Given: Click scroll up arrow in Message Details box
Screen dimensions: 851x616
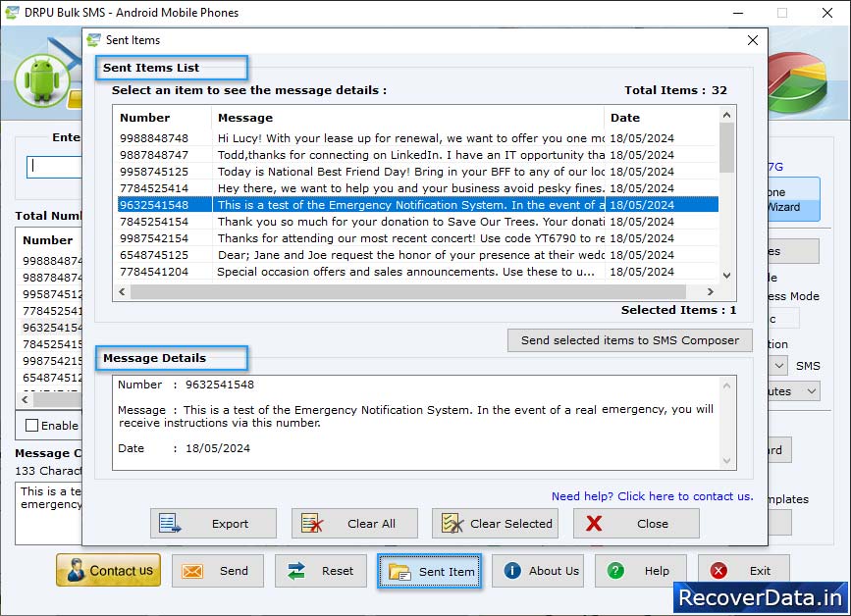Looking at the screenshot, I should click(726, 385).
